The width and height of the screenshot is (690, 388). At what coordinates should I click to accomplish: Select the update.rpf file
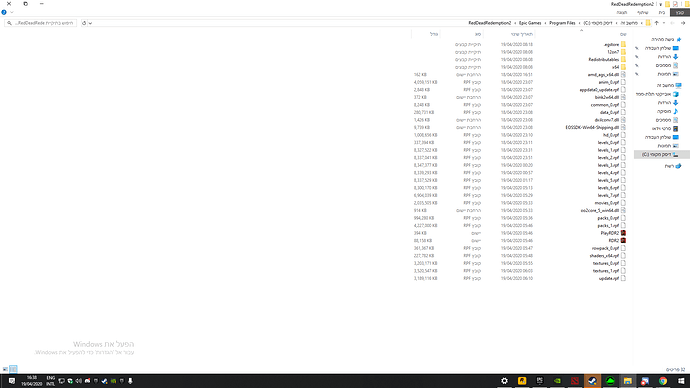[x=612, y=278]
